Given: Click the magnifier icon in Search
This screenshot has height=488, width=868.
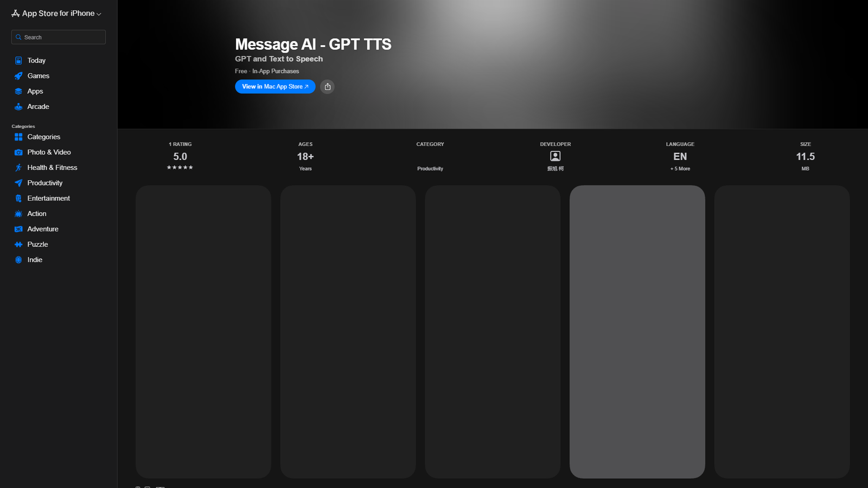Looking at the screenshot, I should [x=18, y=37].
